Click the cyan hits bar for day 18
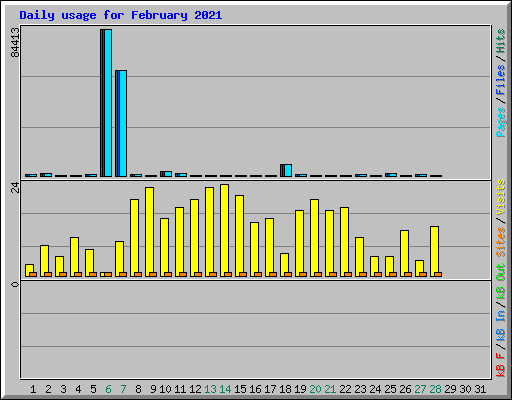Viewport: 512px width, 400px height. (288, 170)
